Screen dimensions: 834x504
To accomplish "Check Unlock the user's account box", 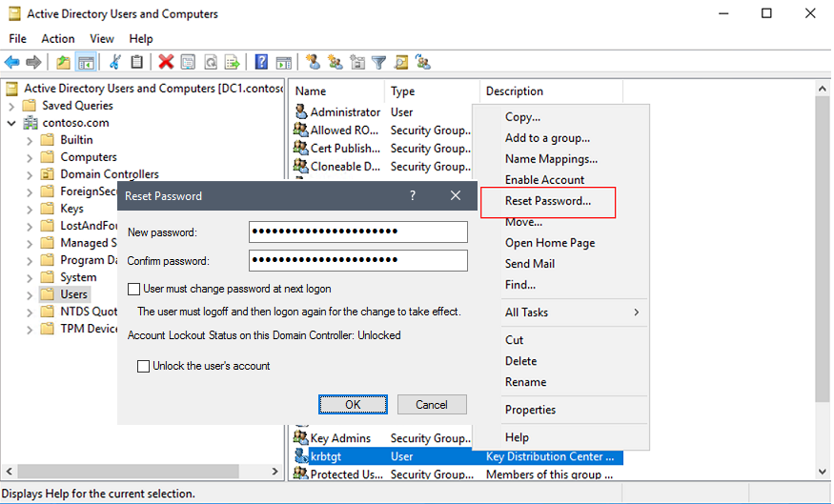I will click(143, 366).
